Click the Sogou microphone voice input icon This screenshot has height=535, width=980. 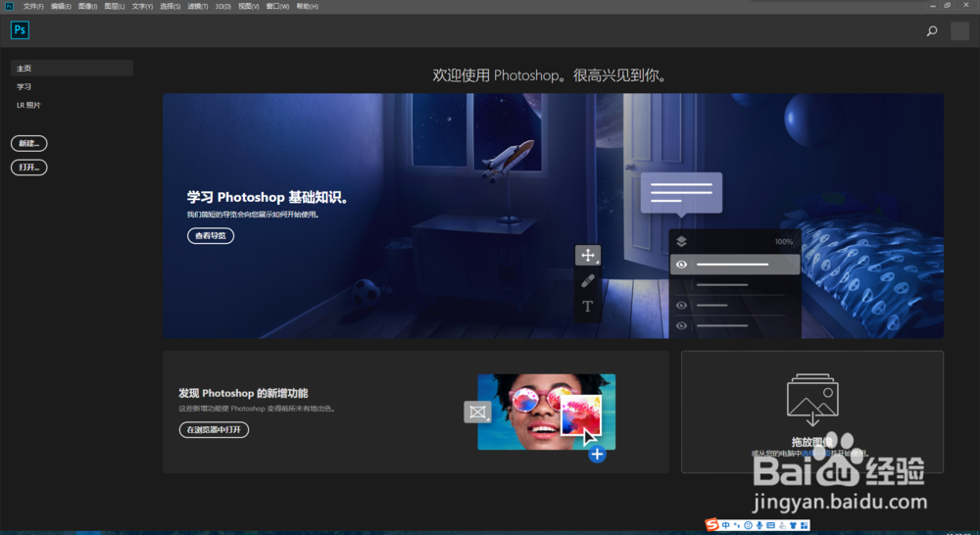click(759, 525)
